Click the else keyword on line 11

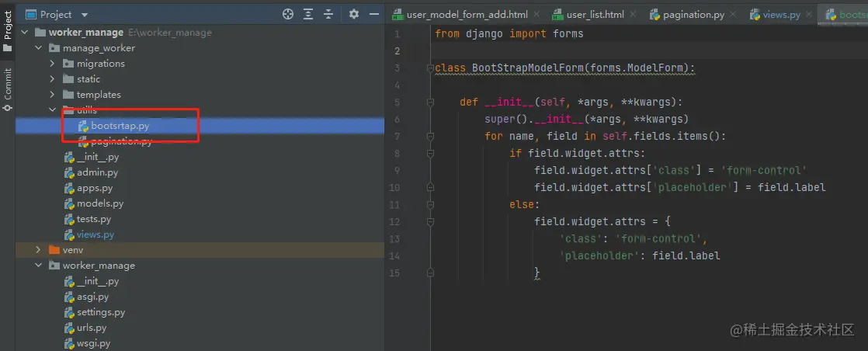pos(522,204)
